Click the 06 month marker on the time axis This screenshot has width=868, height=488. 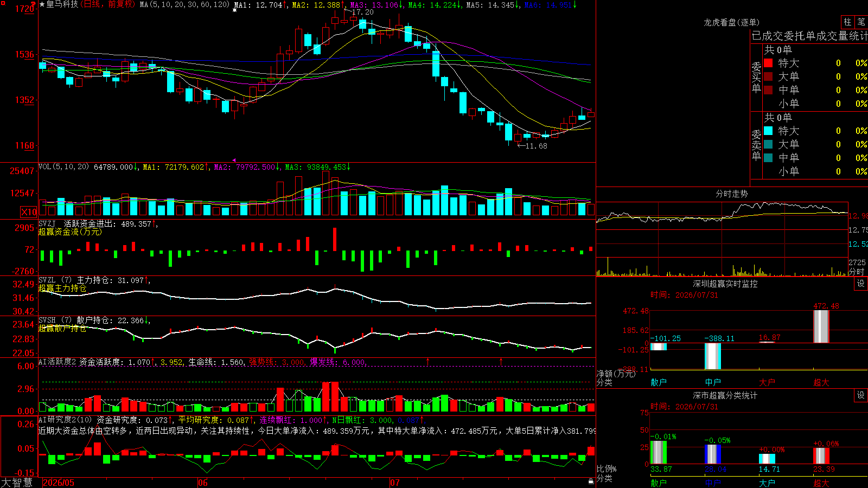(x=203, y=483)
